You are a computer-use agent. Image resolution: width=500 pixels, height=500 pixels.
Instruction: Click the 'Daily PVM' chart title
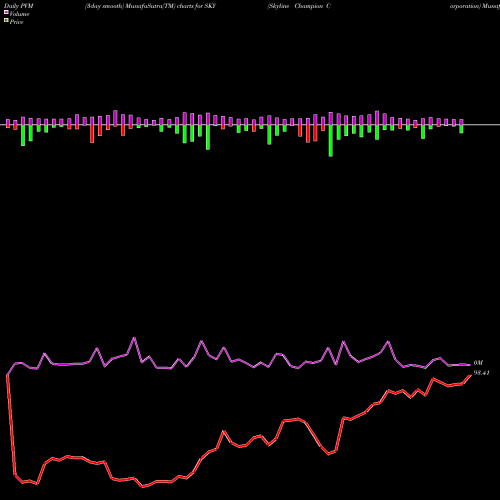(x=19, y=6)
